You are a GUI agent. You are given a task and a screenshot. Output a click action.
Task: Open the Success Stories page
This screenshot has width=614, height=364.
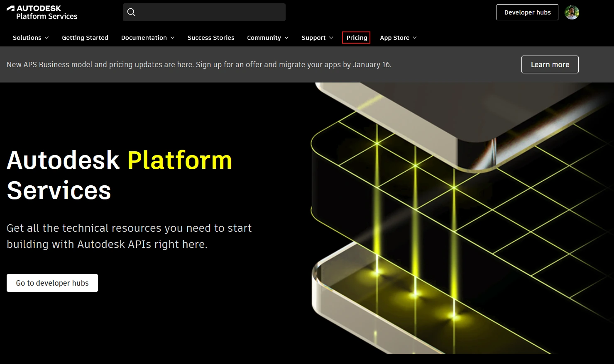coord(211,38)
